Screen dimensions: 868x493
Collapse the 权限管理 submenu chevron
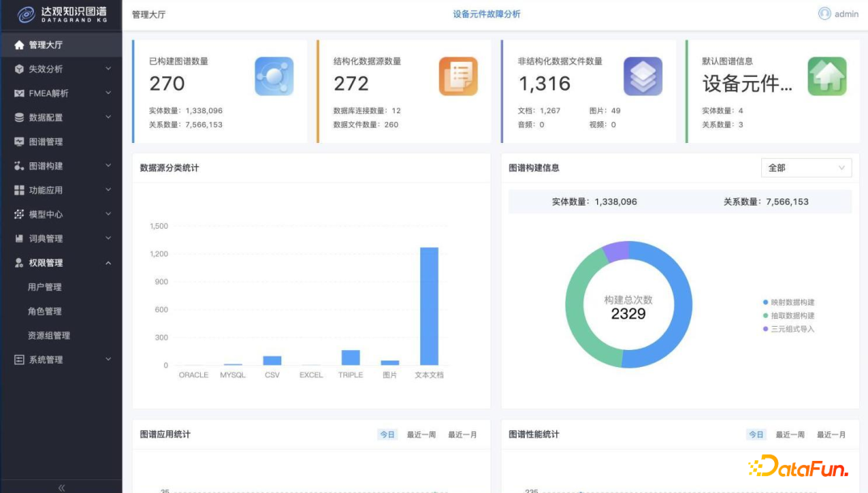click(108, 263)
